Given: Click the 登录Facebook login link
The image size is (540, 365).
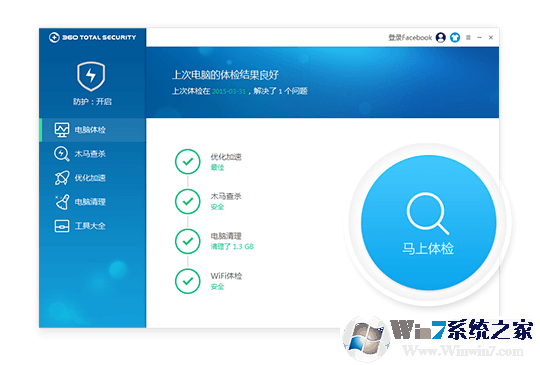Looking at the screenshot, I should coord(410,37).
